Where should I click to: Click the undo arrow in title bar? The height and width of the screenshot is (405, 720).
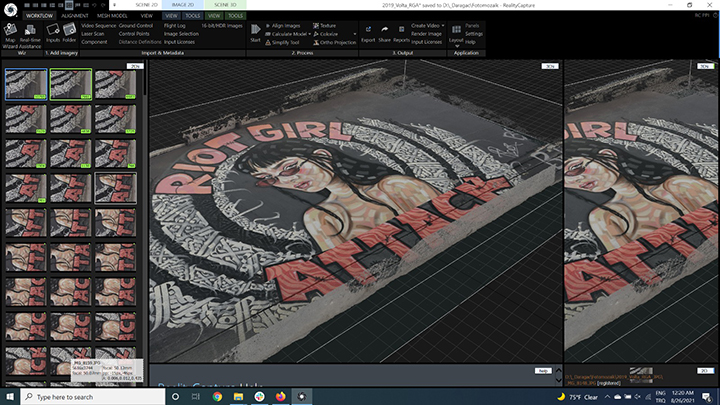coord(94,5)
